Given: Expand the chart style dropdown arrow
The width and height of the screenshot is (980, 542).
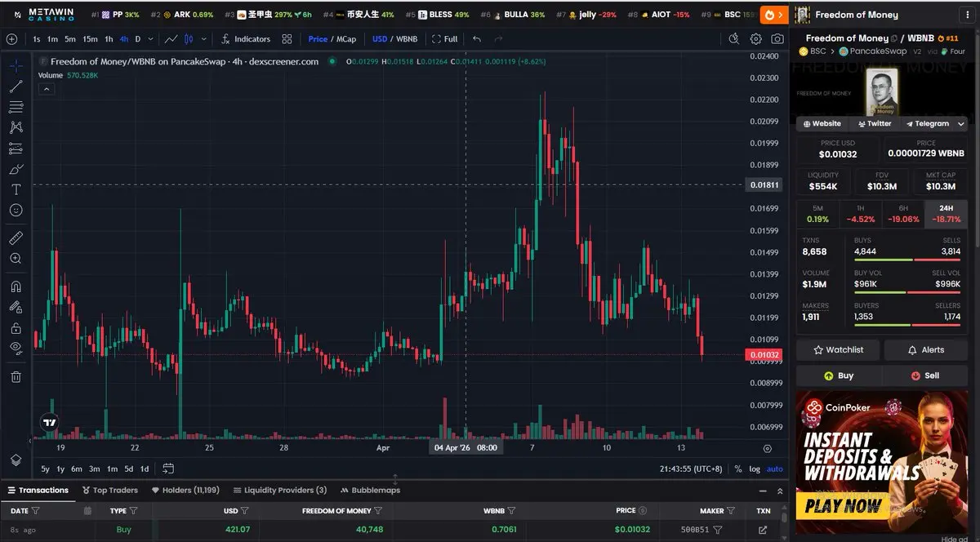Looking at the screenshot, I should pyautogui.click(x=203, y=39).
